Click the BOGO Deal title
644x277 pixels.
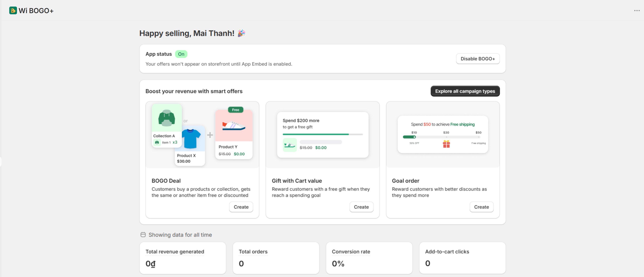(166, 181)
